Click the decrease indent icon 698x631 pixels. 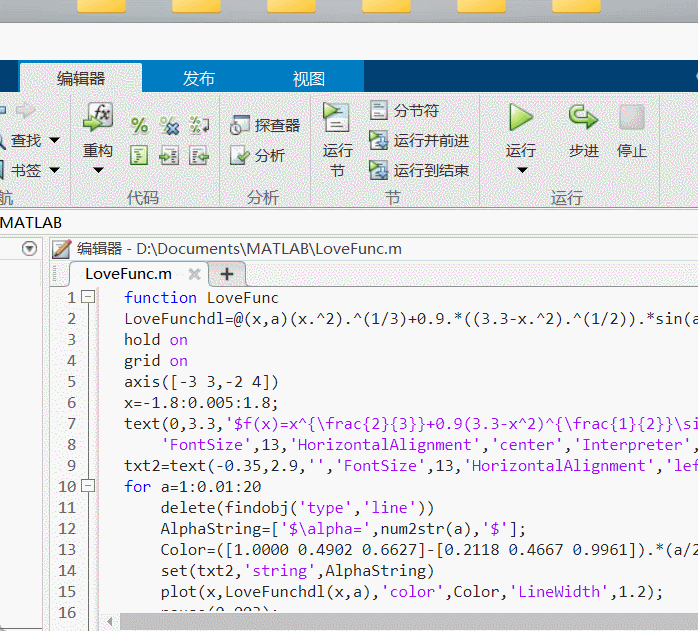(x=199, y=156)
